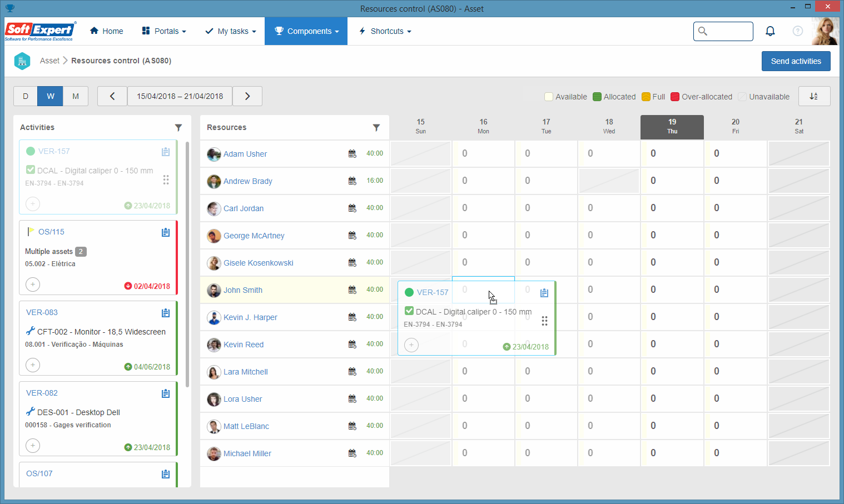Select the Thu 19 column header
Image resolution: width=844 pixels, height=504 pixels.
pos(672,127)
